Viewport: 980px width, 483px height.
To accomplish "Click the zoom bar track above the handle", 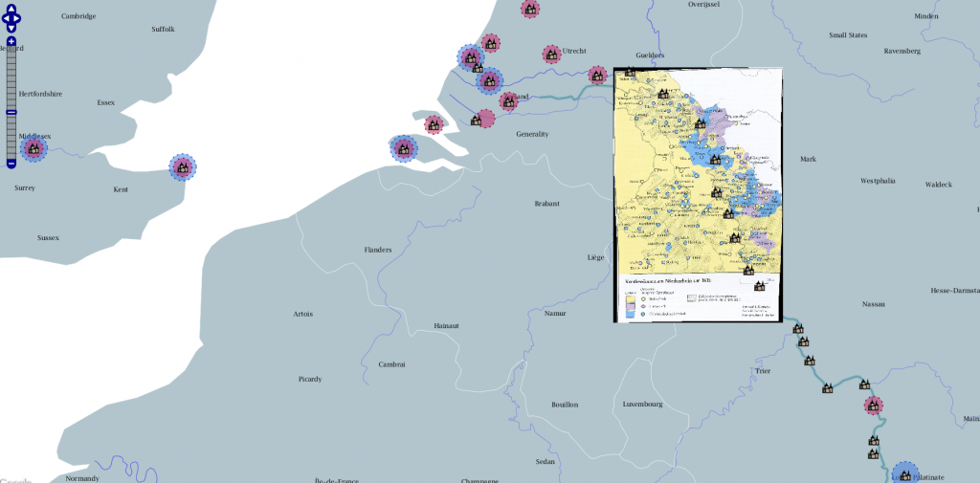I will coord(11,78).
